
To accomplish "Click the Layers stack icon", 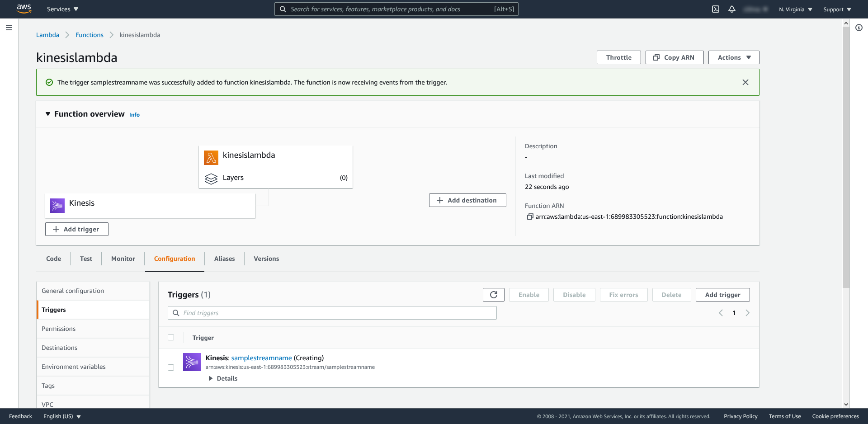I will tap(211, 179).
